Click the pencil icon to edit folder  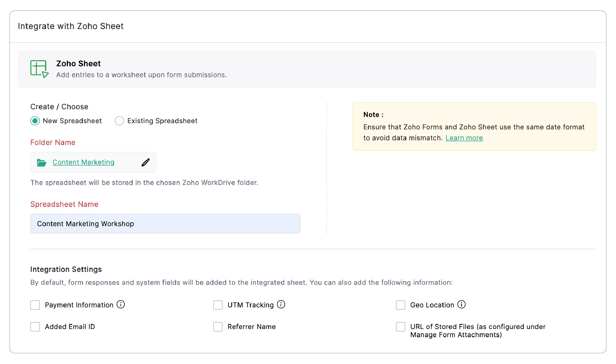click(145, 162)
